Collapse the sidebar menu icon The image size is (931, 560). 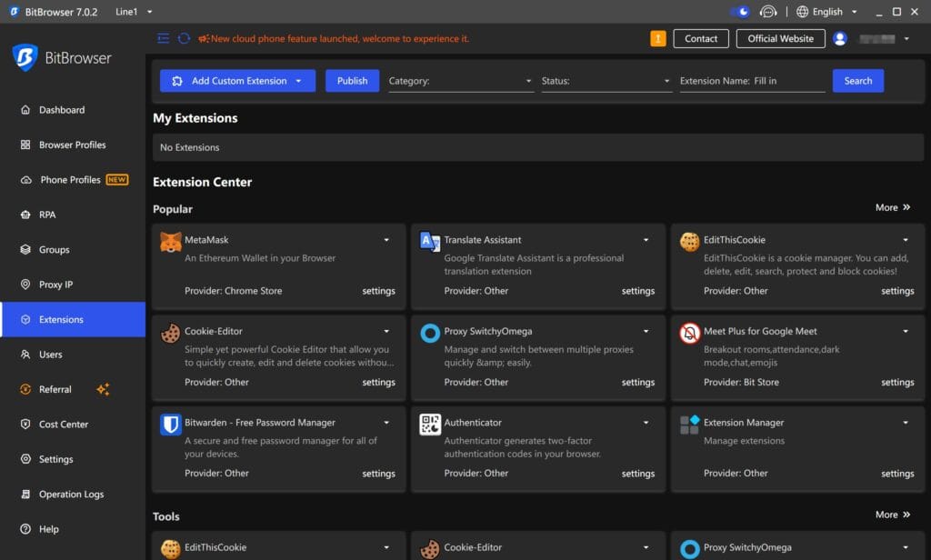coord(164,38)
